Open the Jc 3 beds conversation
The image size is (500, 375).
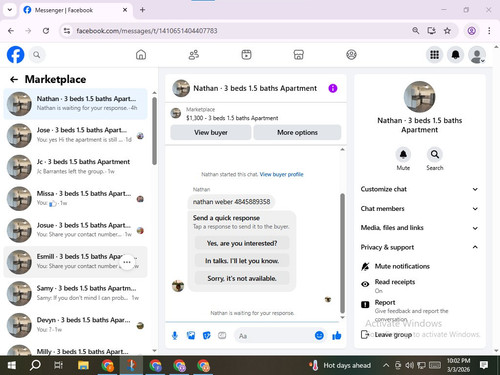coord(75,167)
